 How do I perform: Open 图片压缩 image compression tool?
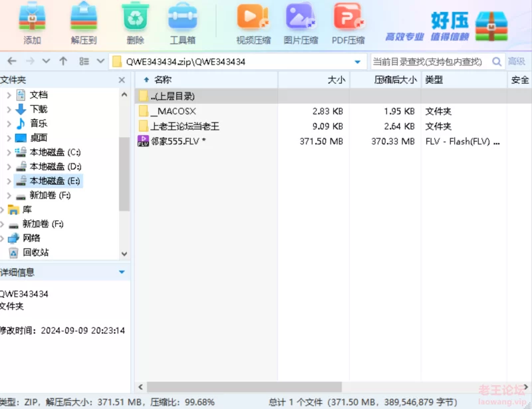click(x=301, y=19)
